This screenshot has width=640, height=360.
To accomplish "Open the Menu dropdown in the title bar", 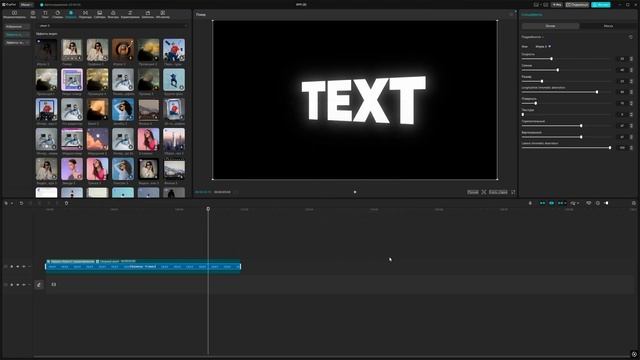I will [26, 4].
